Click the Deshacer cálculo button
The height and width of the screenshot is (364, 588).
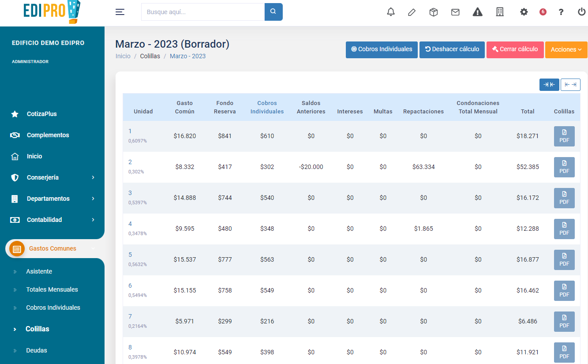452,49
